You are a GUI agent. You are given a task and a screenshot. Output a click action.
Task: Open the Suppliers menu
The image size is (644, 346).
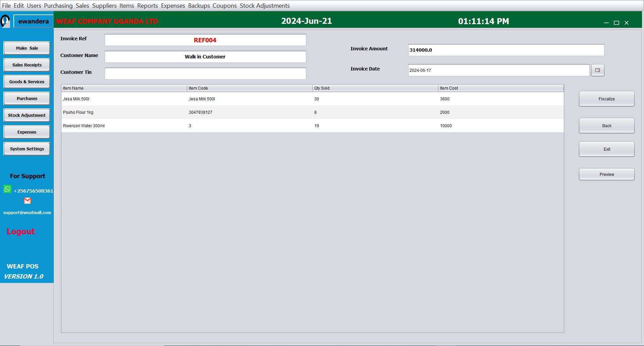[x=104, y=6]
